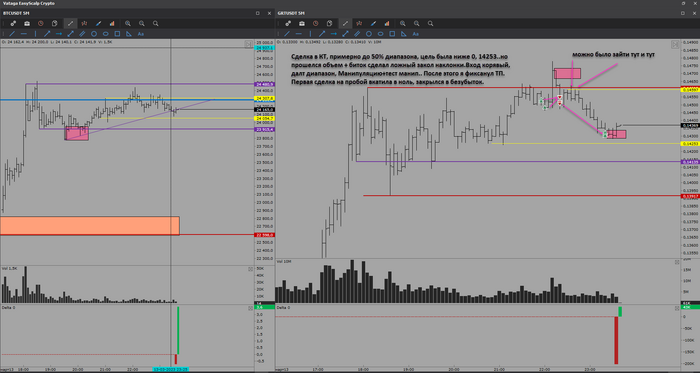
Task: Select horizontal line tool in GRTUSDT drawing bar
Action: (299, 33)
